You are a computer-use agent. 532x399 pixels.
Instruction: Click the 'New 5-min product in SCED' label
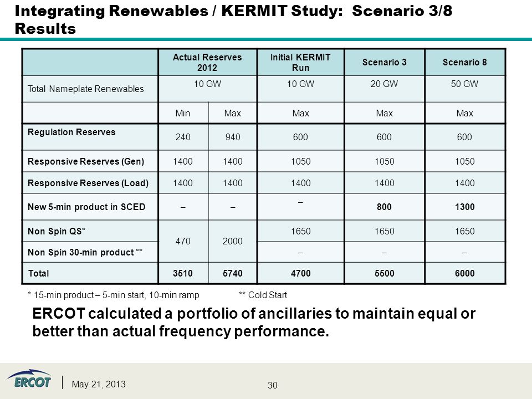click(x=86, y=207)
